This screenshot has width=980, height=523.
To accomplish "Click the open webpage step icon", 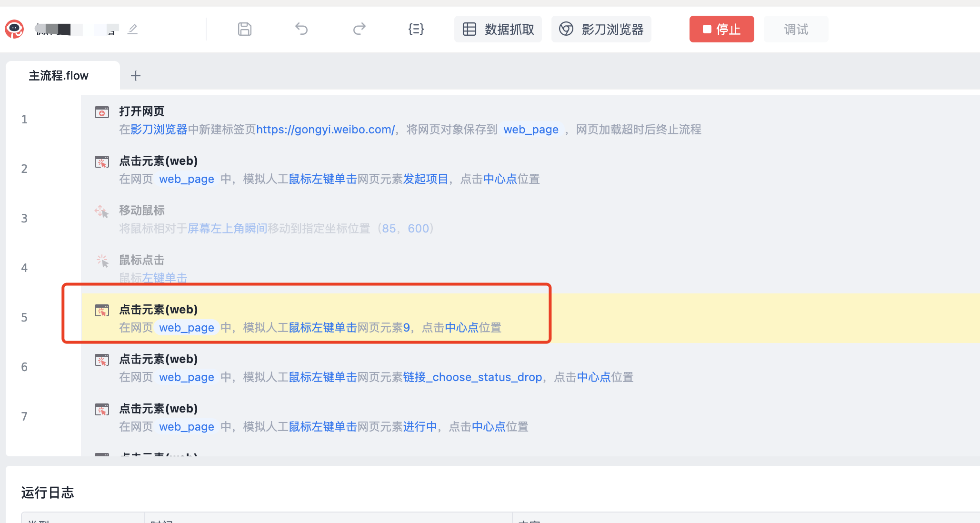I will 102,112.
